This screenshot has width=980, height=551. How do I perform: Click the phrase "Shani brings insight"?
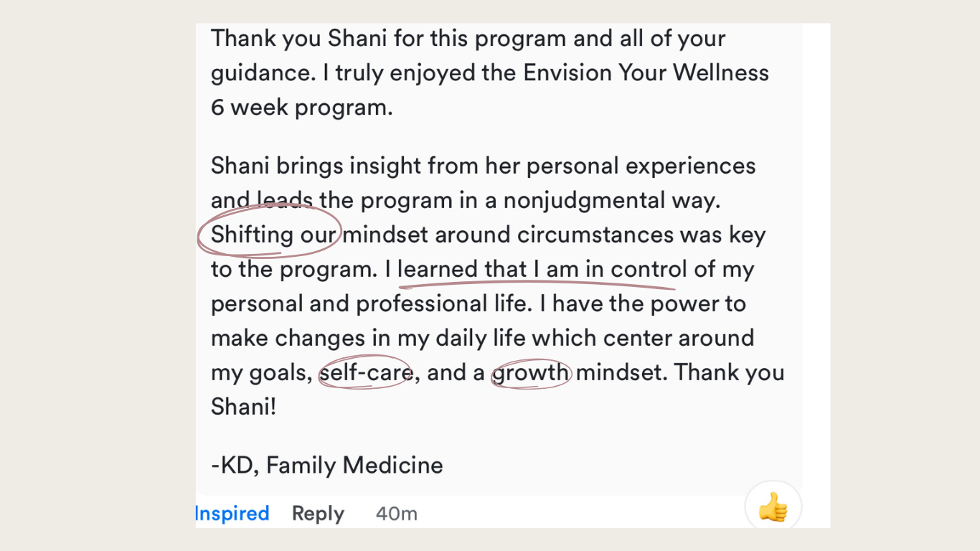pos(316,166)
